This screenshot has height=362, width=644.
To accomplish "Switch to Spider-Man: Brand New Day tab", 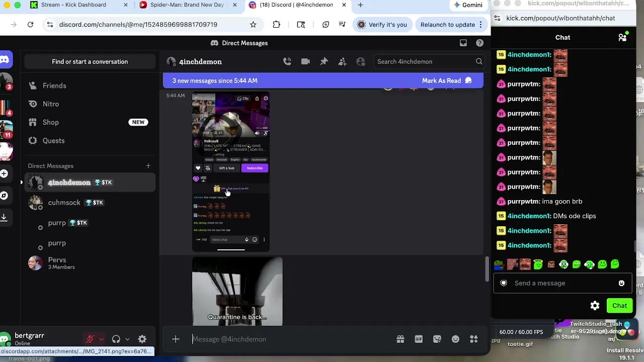I will 187,5.
